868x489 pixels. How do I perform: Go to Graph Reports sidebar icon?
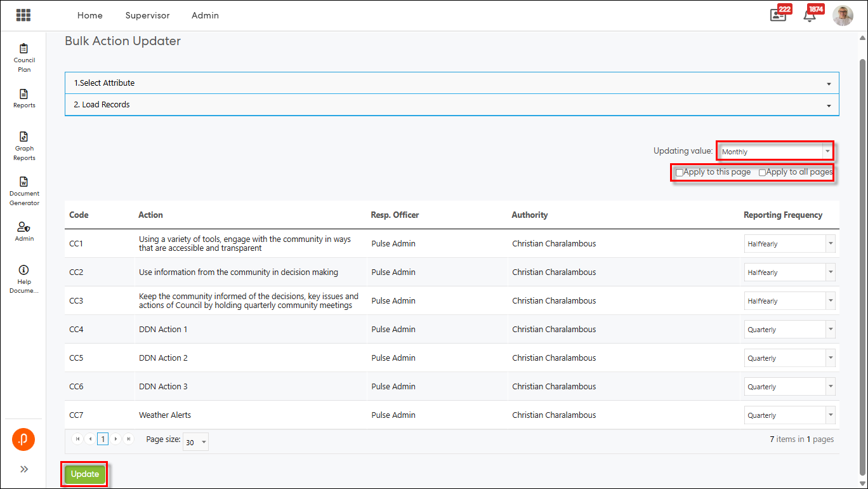point(24,145)
